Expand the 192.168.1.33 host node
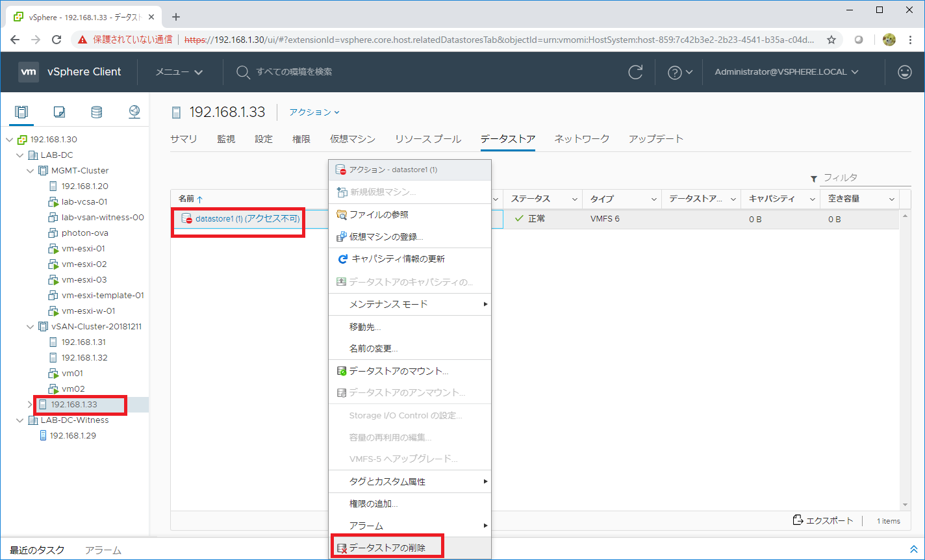Image resolution: width=925 pixels, height=560 pixels. [30, 404]
